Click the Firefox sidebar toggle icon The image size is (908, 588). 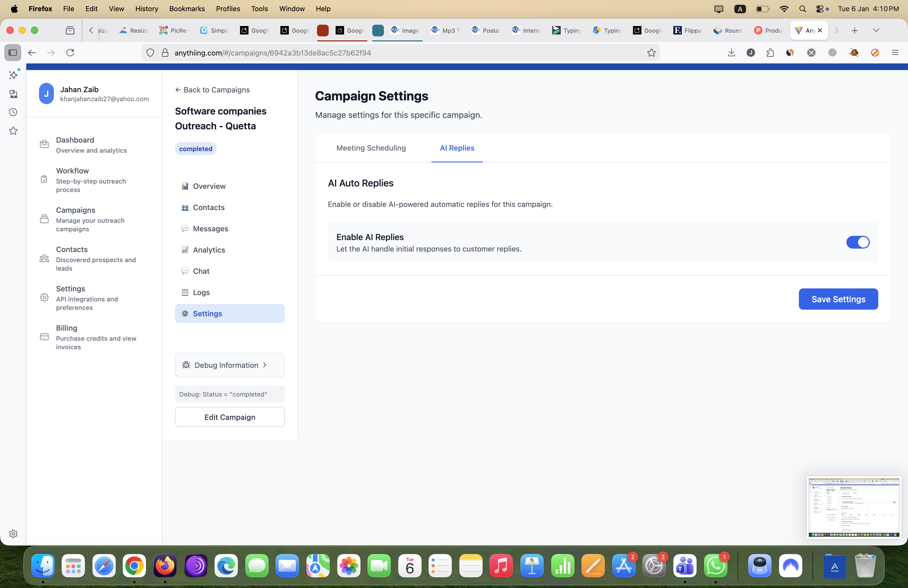pyautogui.click(x=12, y=53)
